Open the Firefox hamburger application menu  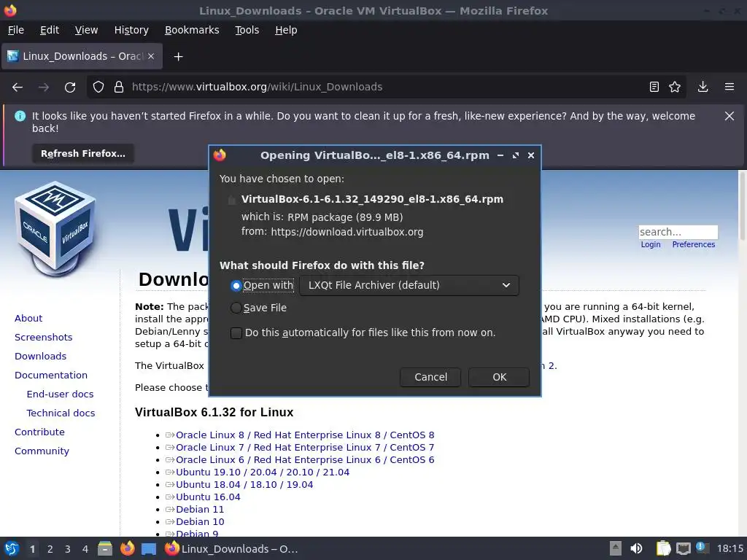(729, 87)
